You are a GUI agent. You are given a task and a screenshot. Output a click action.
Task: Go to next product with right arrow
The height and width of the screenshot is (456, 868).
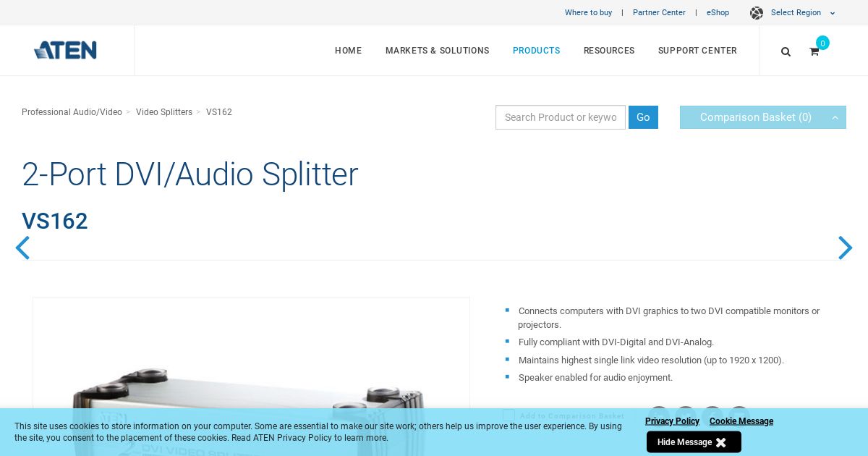[845, 248]
